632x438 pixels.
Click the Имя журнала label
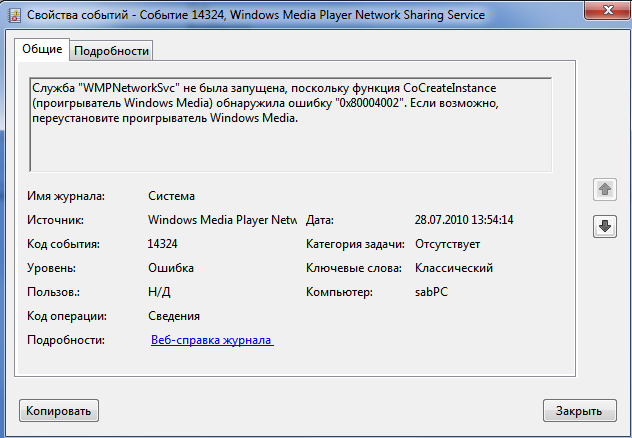(x=66, y=196)
